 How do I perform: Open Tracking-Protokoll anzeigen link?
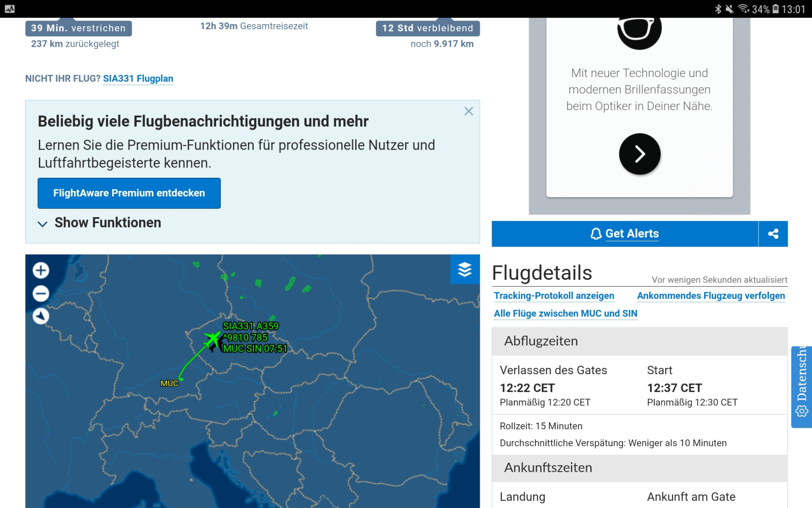click(x=554, y=296)
